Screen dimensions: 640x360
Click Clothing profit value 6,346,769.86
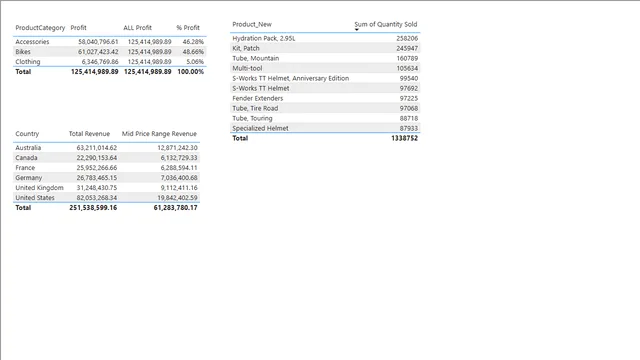point(100,62)
